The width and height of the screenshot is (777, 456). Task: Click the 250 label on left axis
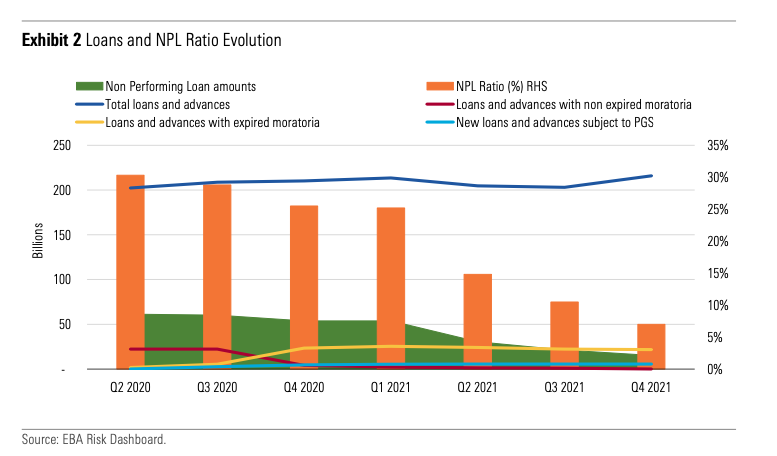[x=62, y=145]
